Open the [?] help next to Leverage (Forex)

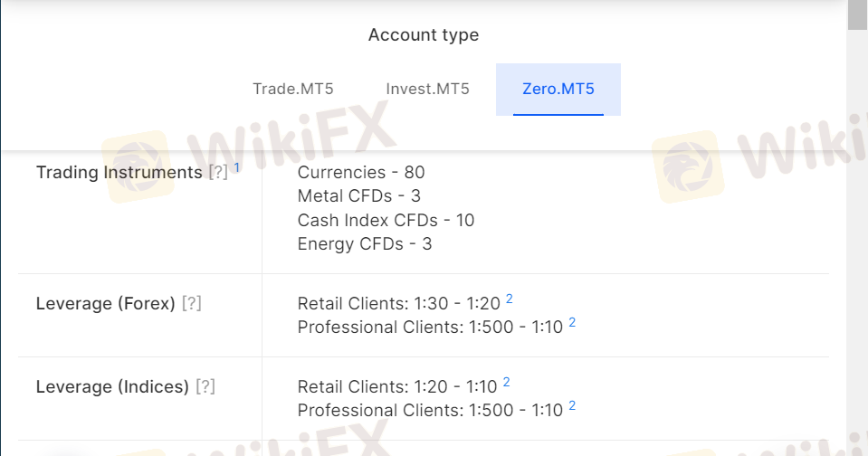pos(192,303)
